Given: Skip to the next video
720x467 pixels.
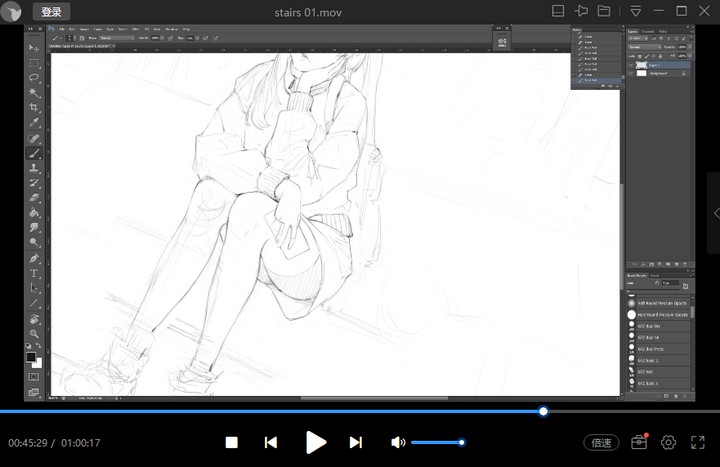Looking at the screenshot, I should (x=355, y=442).
